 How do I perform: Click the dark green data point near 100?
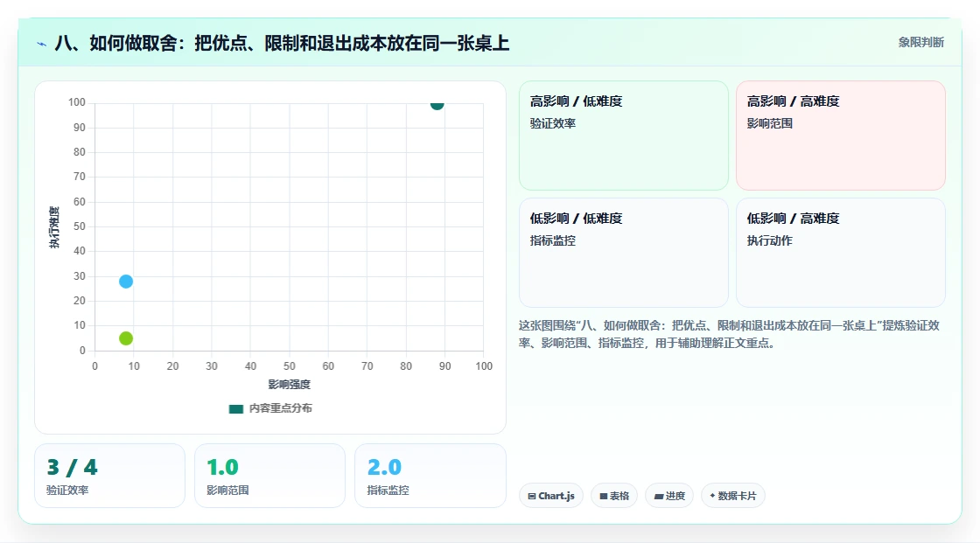[437, 104]
